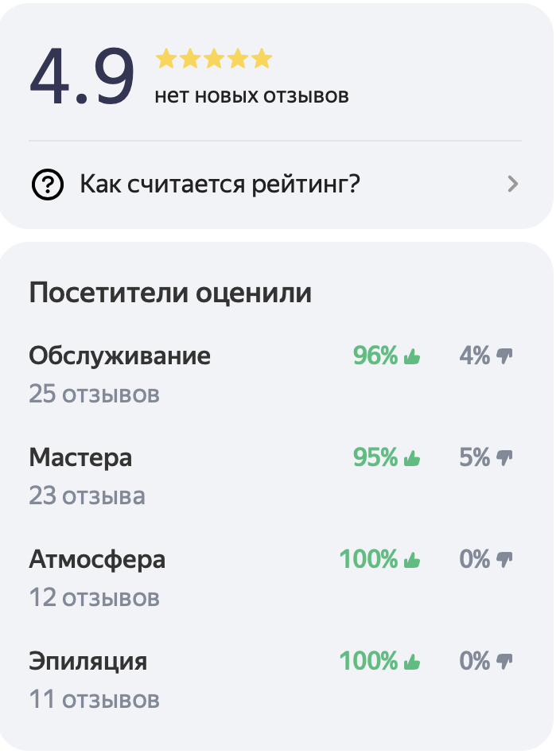
Task: Click thumbs-down icon next to Обслуживание 4%
Action: point(504,356)
